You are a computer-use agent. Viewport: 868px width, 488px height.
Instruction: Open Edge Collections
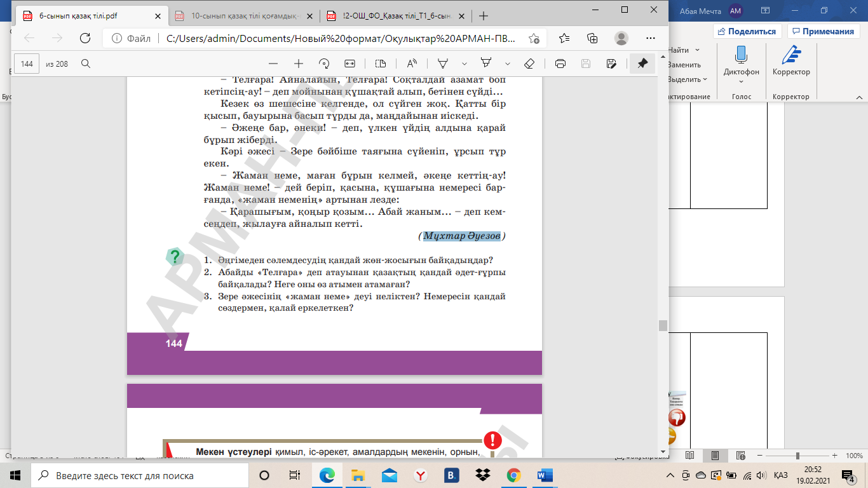pyautogui.click(x=593, y=38)
